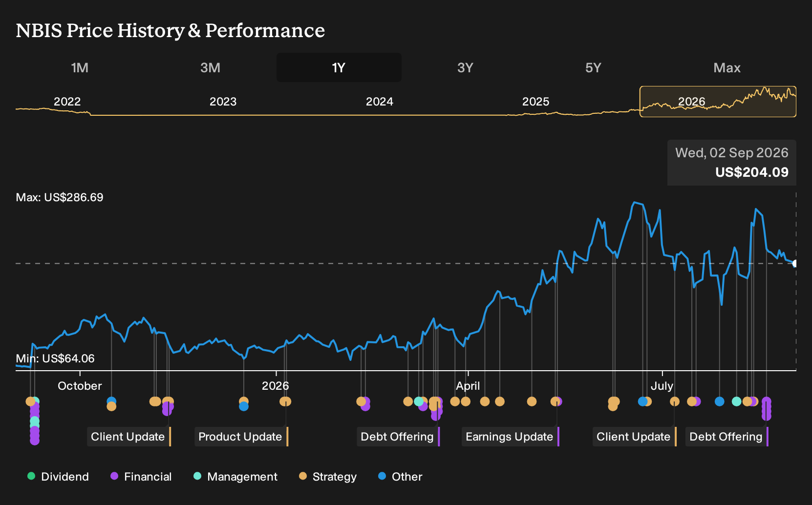This screenshot has width=812, height=505.
Task: Open the Earnings Update event label
Action: pyautogui.click(x=511, y=437)
